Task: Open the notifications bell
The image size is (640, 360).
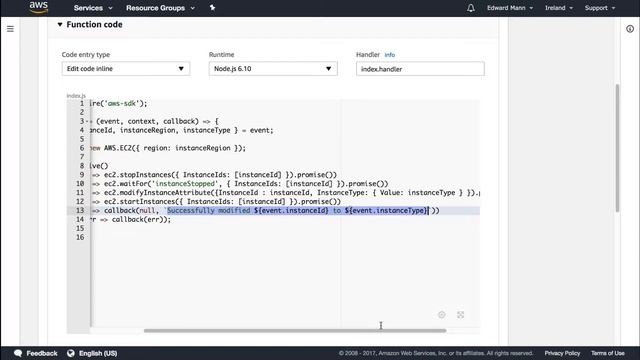Action: tap(471, 8)
